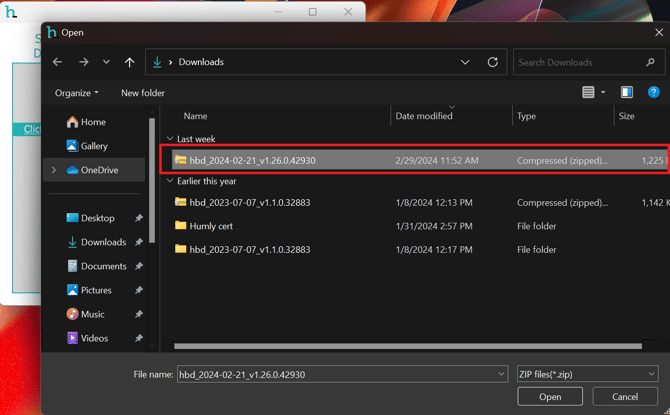
Task: Click the view layout options icon
Action: click(589, 92)
